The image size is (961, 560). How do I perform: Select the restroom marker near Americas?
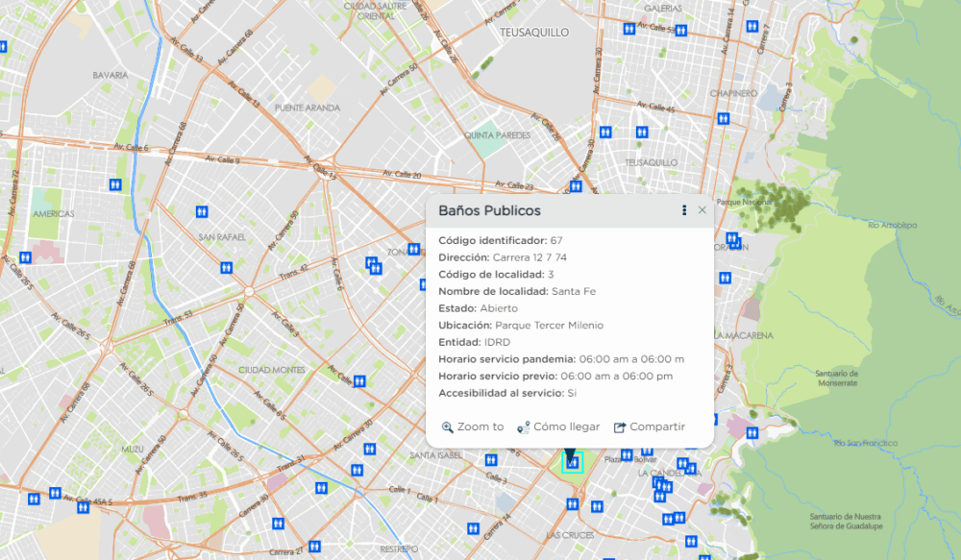pyautogui.click(x=25, y=257)
